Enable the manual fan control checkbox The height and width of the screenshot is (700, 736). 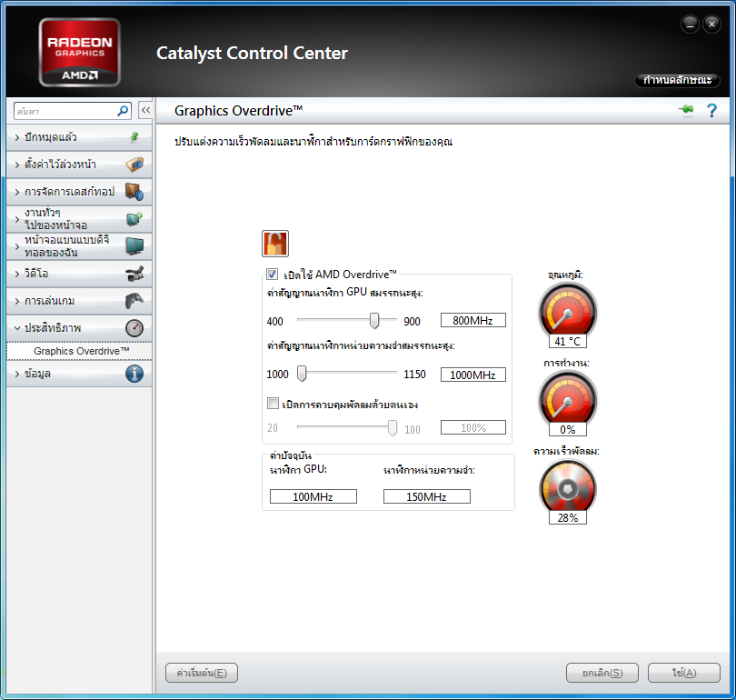pyautogui.click(x=273, y=404)
